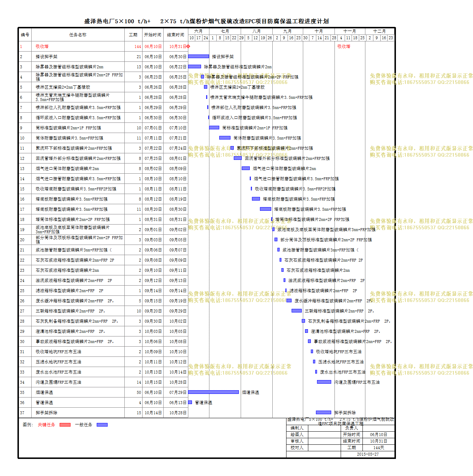473x476 pixels.
Task: Select the Gantt bar for 沟道及围堰FRP三布五油
Action: coord(324,382)
